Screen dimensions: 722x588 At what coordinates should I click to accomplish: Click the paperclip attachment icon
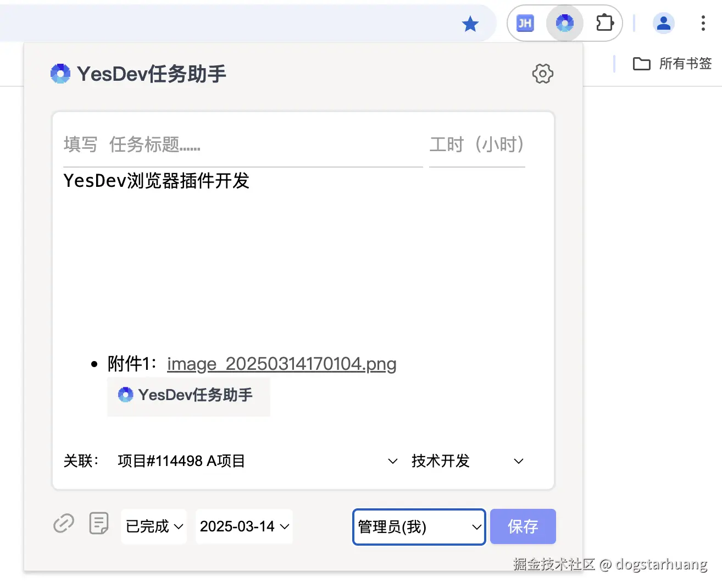(64, 524)
